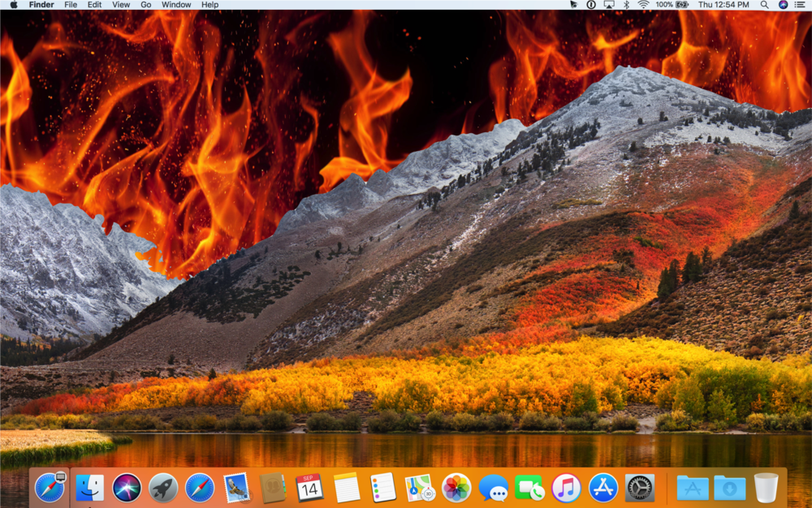Open Photos from the Dock
This screenshot has width=812, height=508.
coord(456,488)
